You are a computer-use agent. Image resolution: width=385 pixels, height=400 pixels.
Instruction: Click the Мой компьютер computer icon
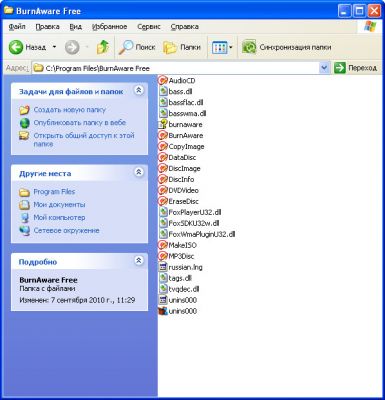[x=24, y=218]
